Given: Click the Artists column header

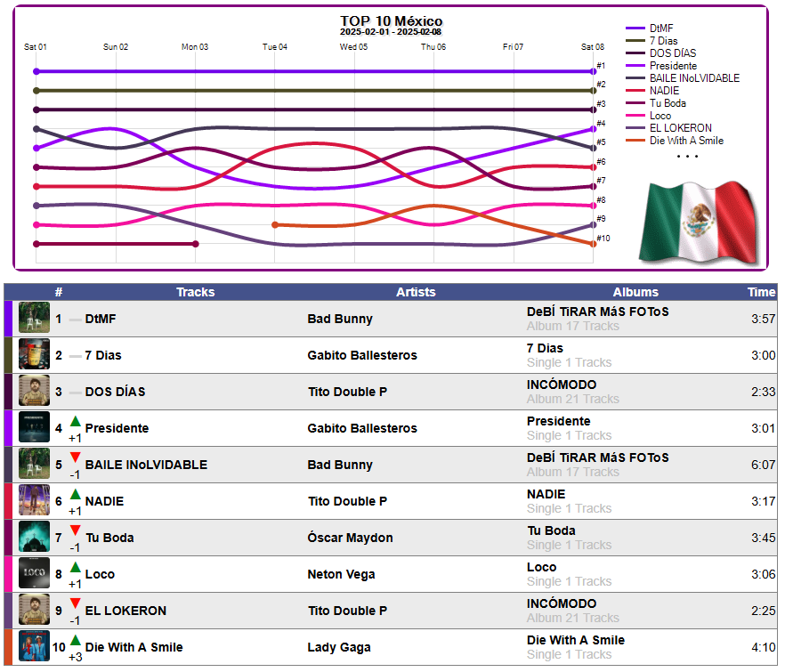Looking at the screenshot, I should point(416,292).
